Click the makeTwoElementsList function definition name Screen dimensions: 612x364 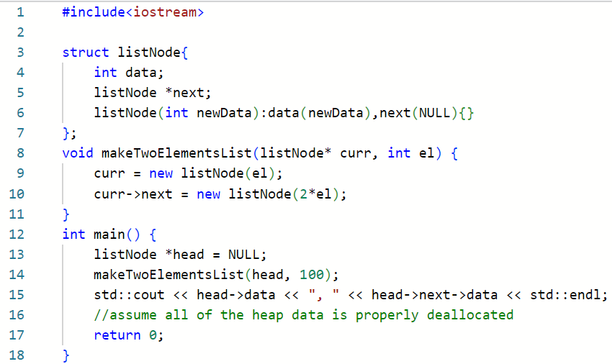[176, 153]
